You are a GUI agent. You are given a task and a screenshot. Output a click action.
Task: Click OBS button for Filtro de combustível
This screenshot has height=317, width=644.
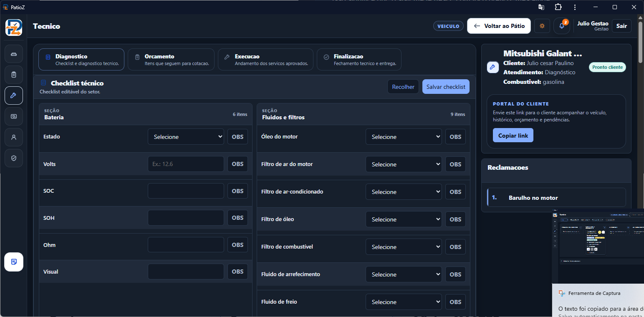point(455,247)
